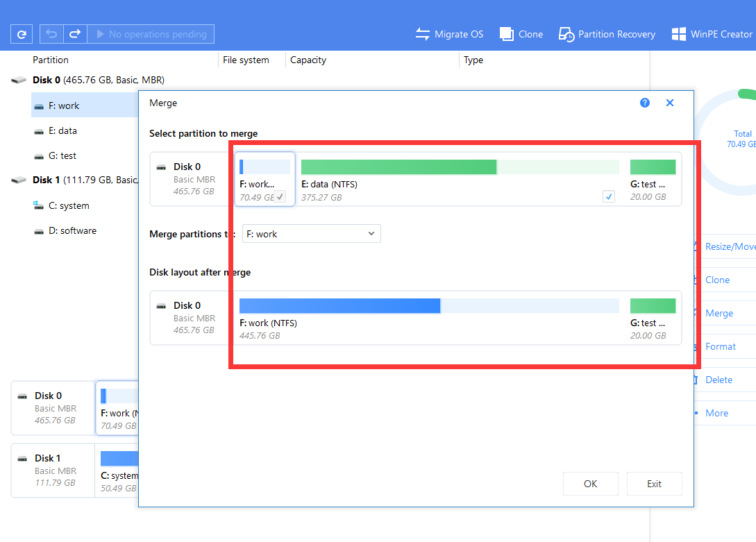Open the Merge partitions to dropdown

[312, 234]
